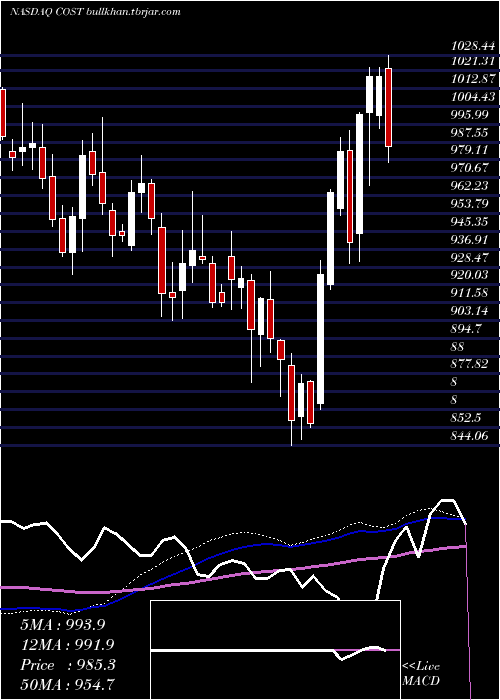Select the 894.7 price label
Screen dimensions: 500x700
point(466,329)
